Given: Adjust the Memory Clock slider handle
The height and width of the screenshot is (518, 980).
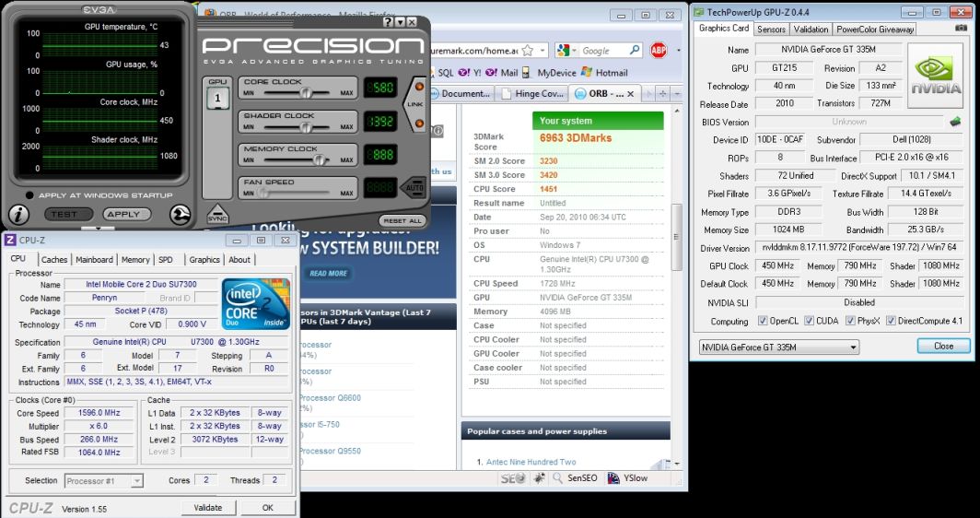Looking at the screenshot, I should pos(320,160).
